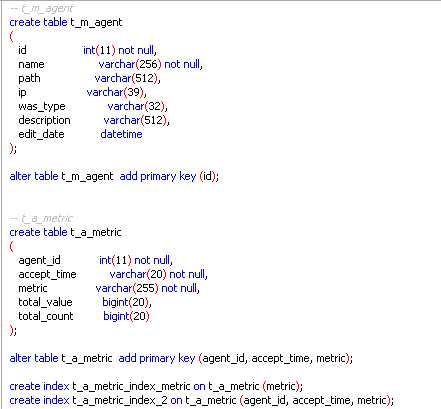Click the 'edit_date' column name
The width and height of the screenshot is (441, 409).
click(41, 134)
